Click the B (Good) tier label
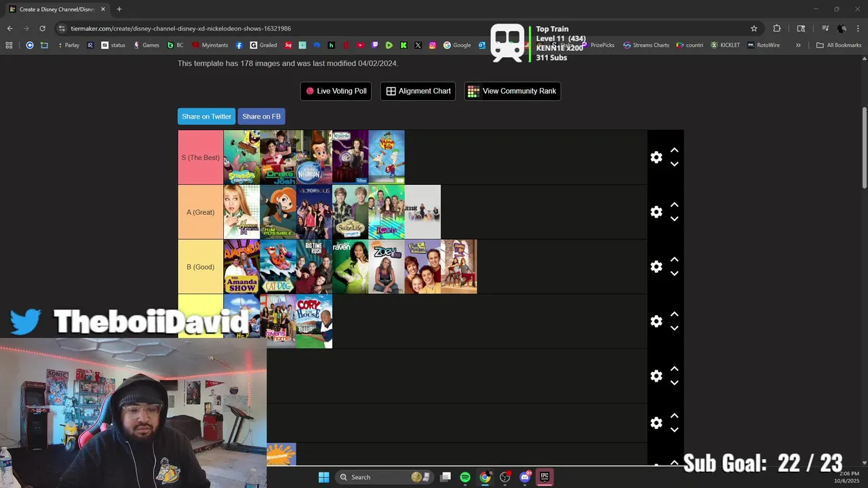The image size is (868, 488). click(x=201, y=266)
